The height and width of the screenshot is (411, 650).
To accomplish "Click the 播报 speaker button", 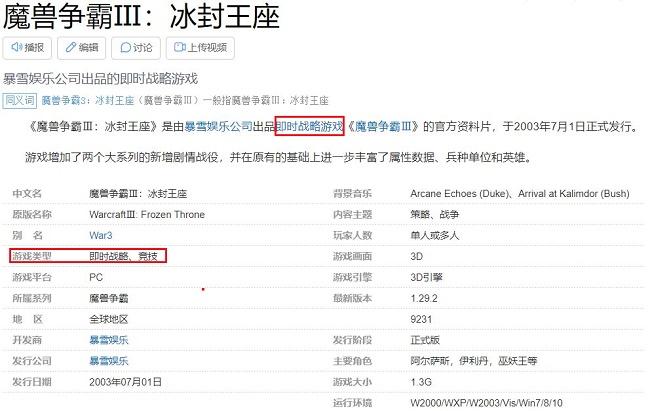I will tap(27, 48).
